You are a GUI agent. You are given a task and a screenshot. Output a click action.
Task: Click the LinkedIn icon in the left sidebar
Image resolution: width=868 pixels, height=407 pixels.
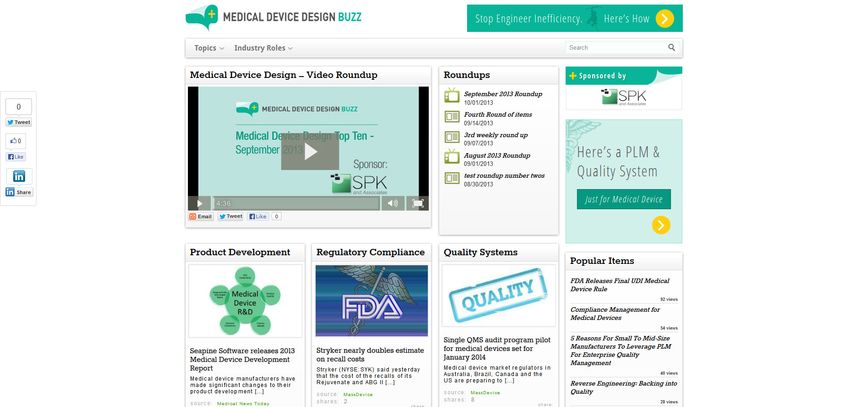coord(19,176)
